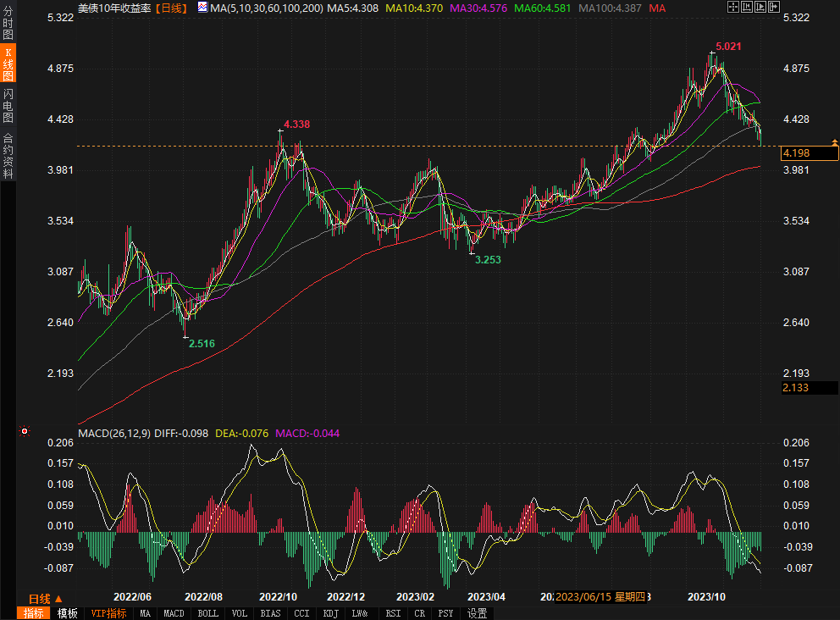Click the red sun icon beside MACD
840x620 pixels.
point(25,431)
